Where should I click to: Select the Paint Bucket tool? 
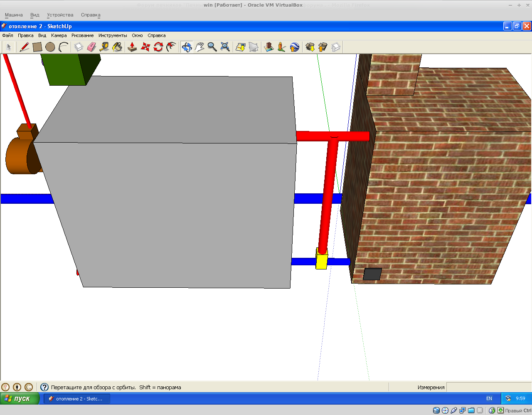117,47
